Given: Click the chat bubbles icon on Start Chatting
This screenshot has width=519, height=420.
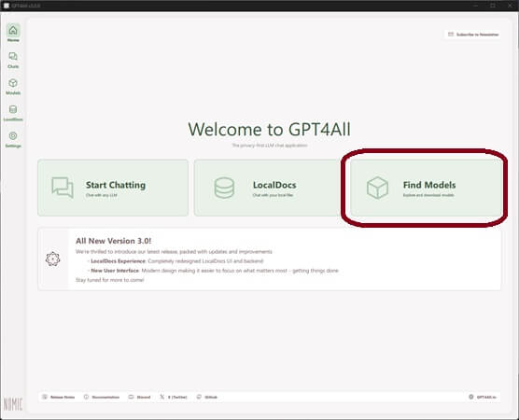Looking at the screenshot, I should coord(63,188).
